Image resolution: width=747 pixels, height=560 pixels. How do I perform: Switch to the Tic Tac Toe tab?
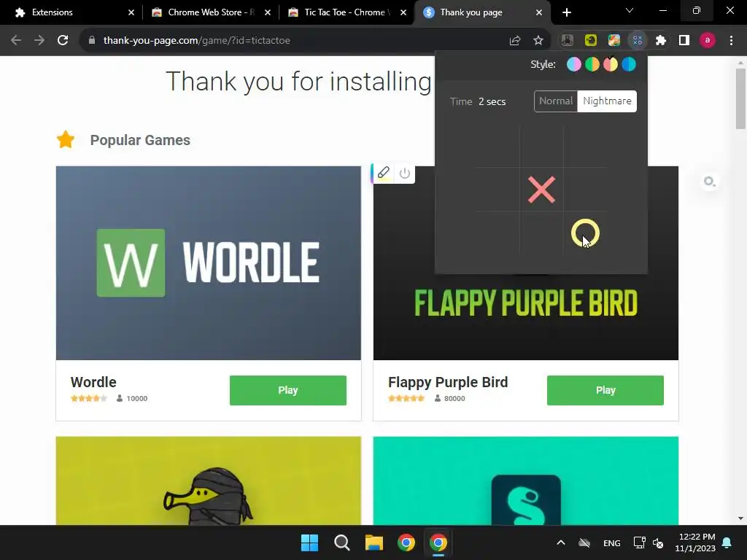(x=347, y=12)
